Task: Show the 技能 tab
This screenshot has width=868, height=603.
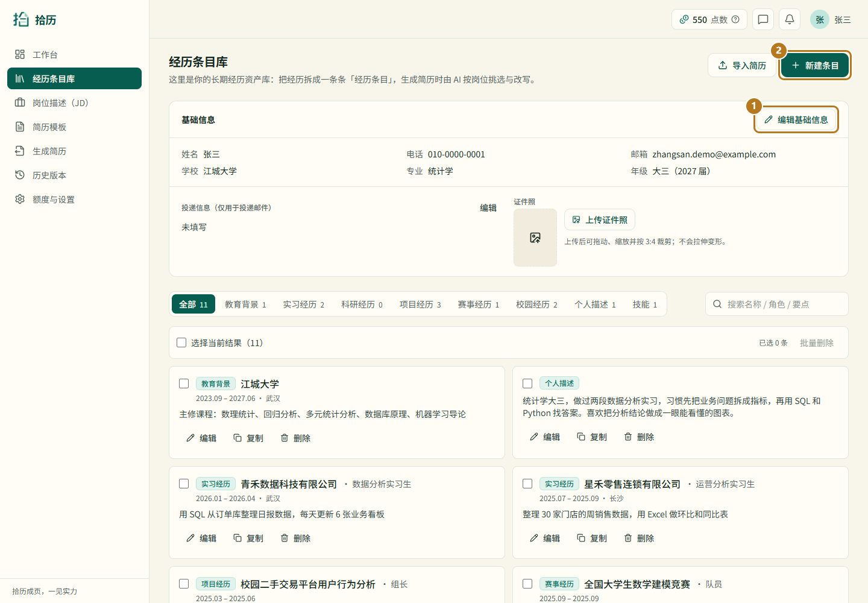Action: [x=645, y=305]
